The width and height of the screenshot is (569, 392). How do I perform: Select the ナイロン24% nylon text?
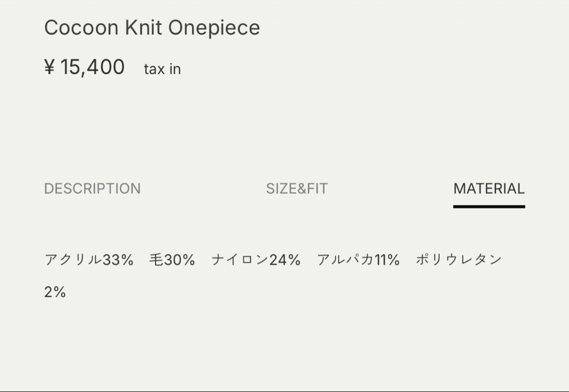pos(256,259)
